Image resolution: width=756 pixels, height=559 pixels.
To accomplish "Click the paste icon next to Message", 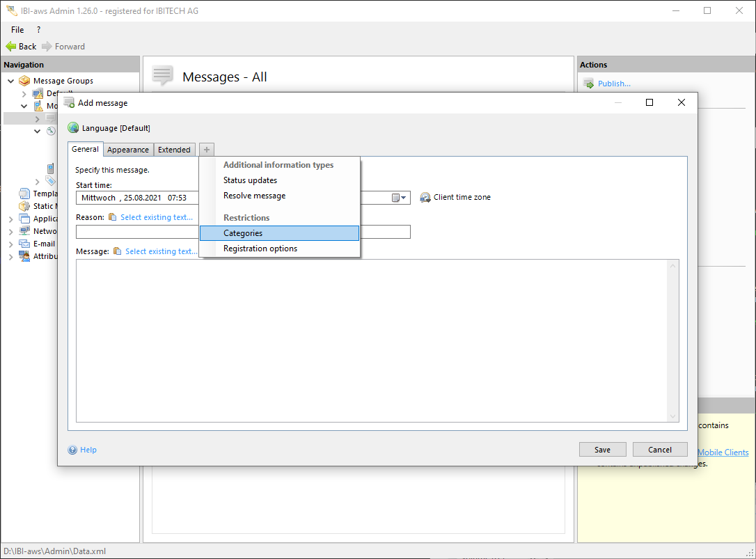I will [118, 251].
